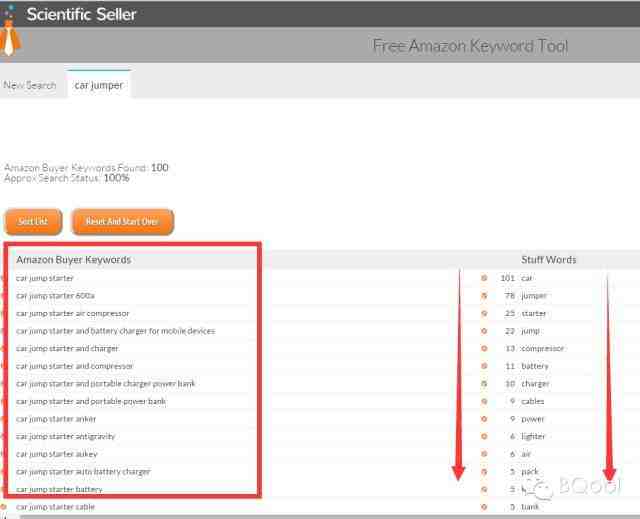
Task: Click Reset And Start Over button
Action: click(x=122, y=222)
